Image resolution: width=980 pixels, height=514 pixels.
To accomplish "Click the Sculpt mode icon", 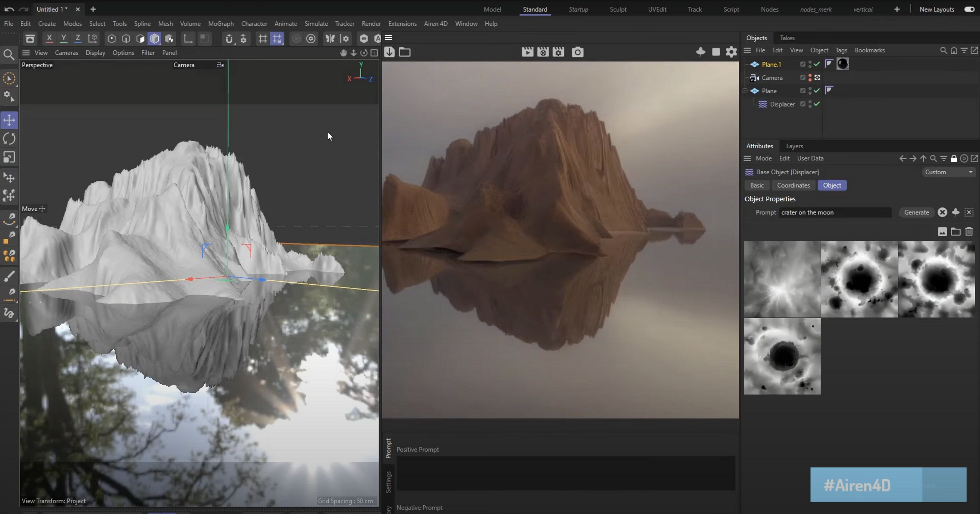I will coord(618,9).
